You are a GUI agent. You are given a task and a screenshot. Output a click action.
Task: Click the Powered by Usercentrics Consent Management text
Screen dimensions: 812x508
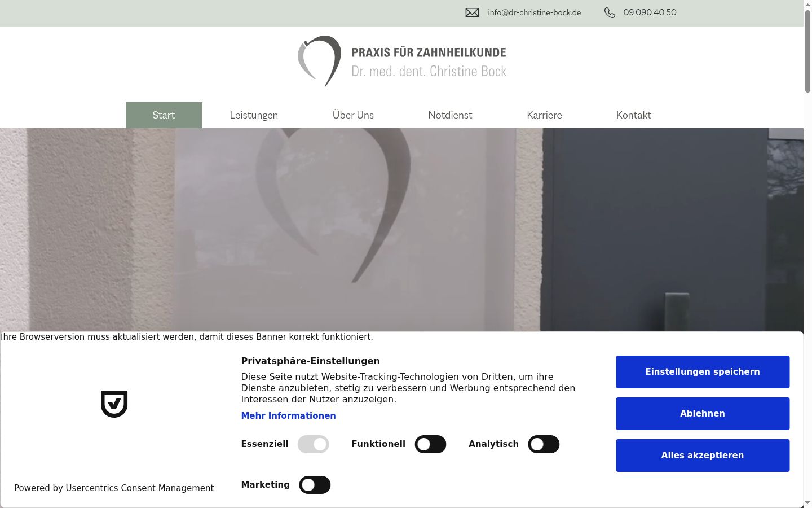tap(114, 488)
